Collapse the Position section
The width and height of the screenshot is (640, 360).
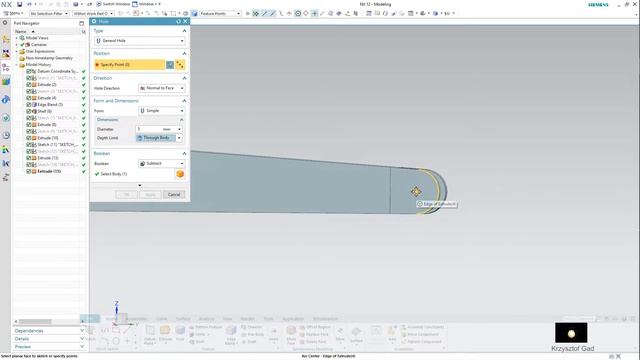click(x=184, y=53)
